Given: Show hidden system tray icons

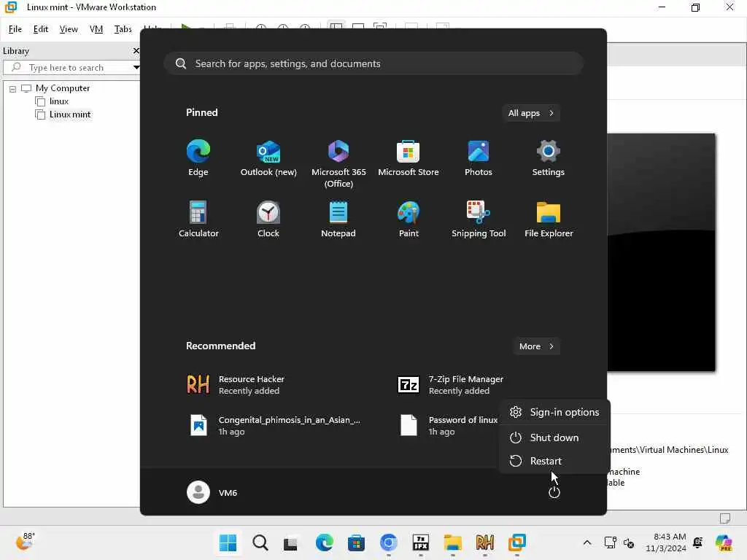Looking at the screenshot, I should tap(587, 542).
